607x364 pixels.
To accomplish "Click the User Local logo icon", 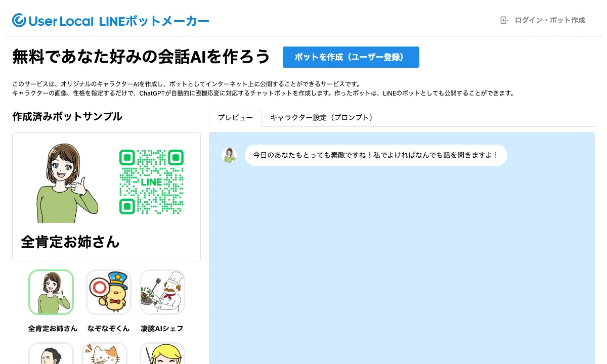I will 19,20.
